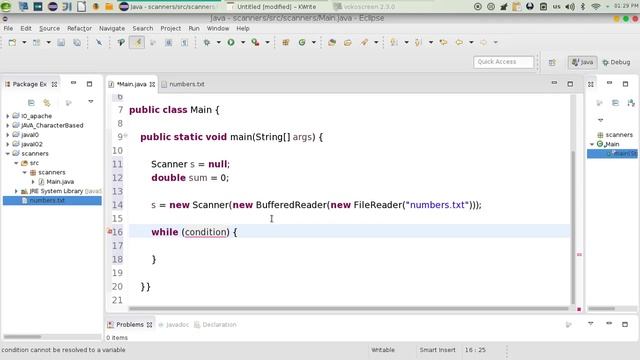The width and height of the screenshot is (640, 360).
Task: Toggle Link with Editor in Package Explorer
Action: tap(47, 102)
